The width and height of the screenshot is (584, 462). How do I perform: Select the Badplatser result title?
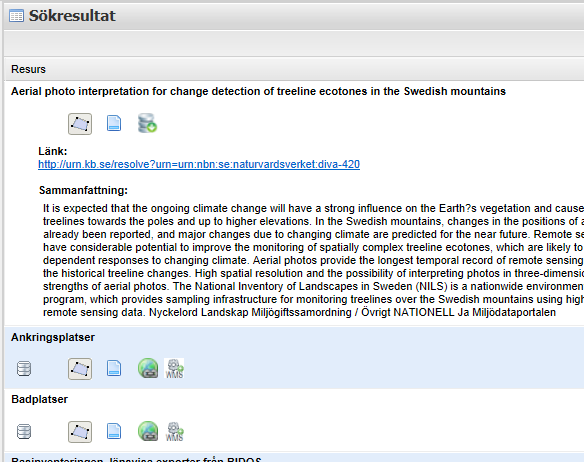(39, 399)
